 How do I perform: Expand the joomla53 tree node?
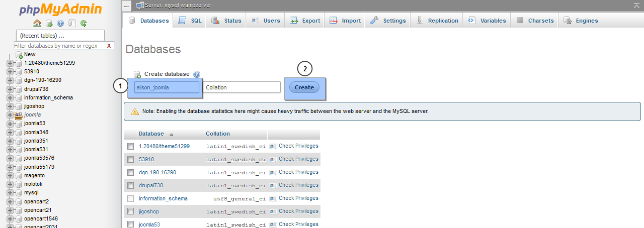click(x=10, y=124)
